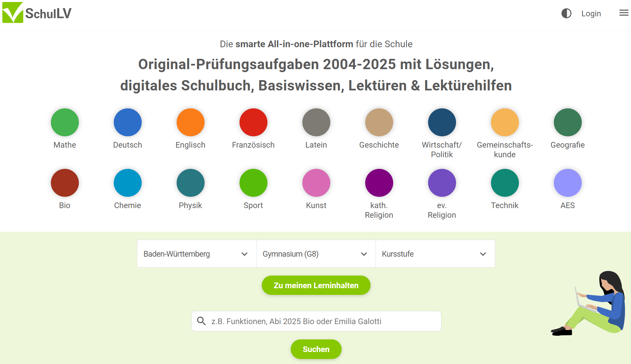Click the Technik subject circle
The image size is (631, 364).
[x=505, y=182]
